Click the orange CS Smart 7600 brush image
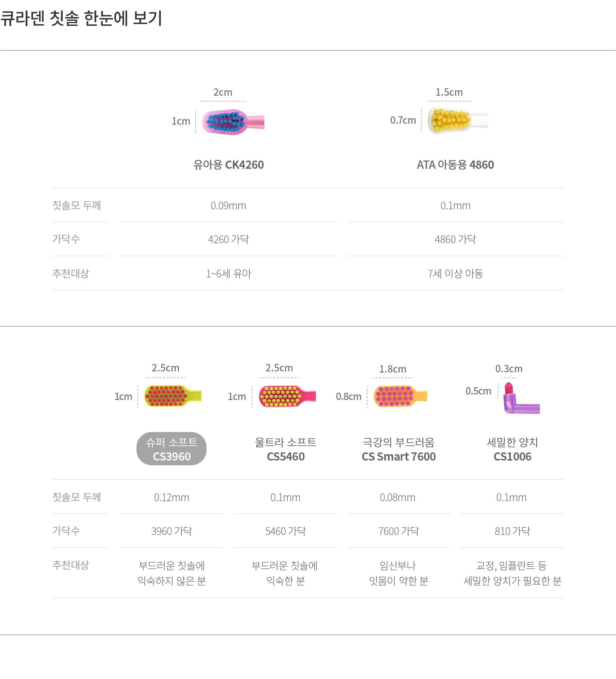Image resolution: width=616 pixels, height=679 pixels. pyautogui.click(x=400, y=396)
